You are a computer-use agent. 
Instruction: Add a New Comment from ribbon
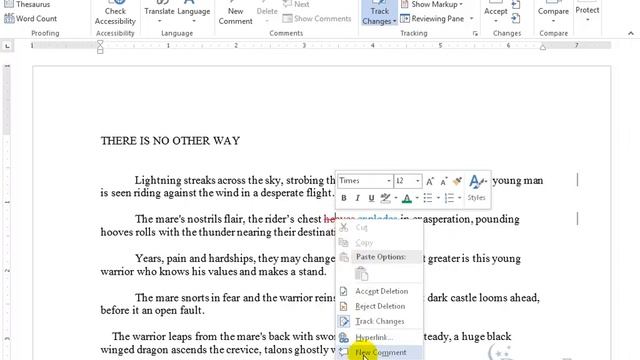tap(236, 14)
